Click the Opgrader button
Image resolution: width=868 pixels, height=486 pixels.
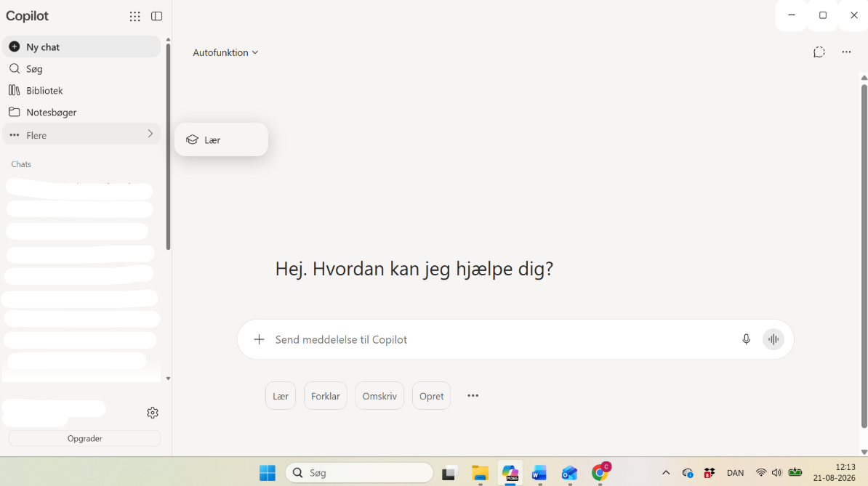click(85, 439)
